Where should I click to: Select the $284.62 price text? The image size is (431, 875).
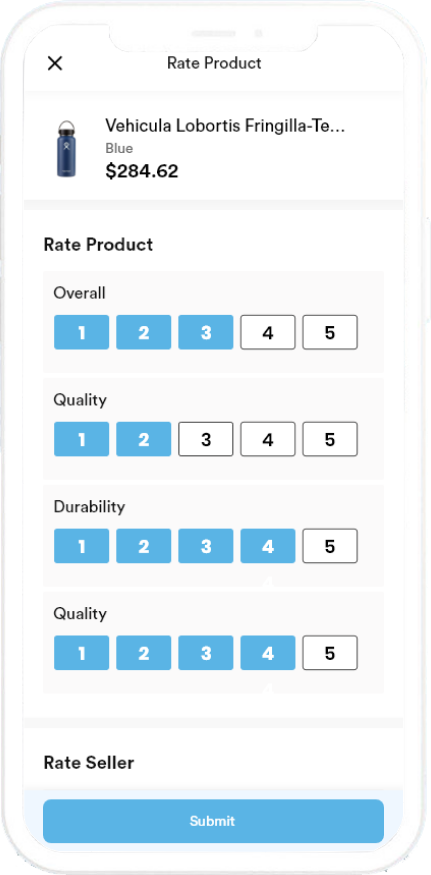[142, 171]
